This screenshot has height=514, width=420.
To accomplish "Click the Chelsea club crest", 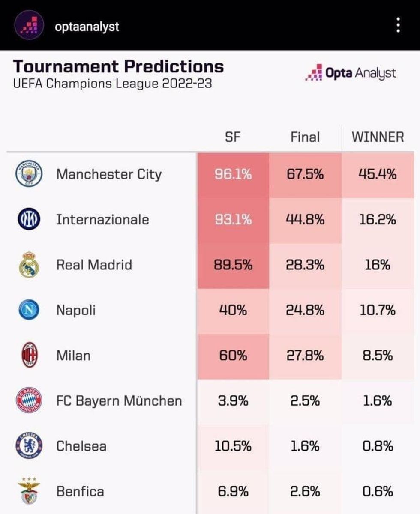I will (29, 446).
